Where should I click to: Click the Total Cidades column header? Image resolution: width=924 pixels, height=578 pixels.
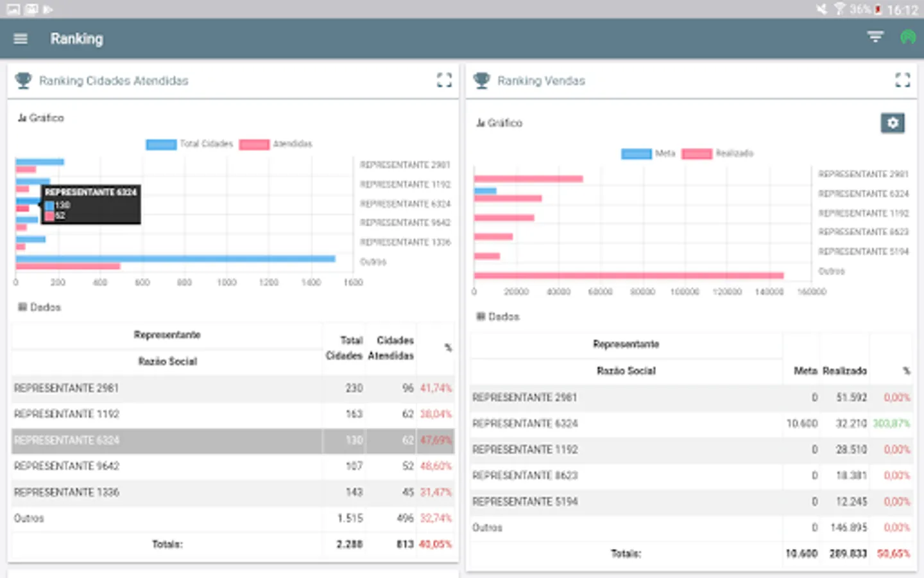344,348
